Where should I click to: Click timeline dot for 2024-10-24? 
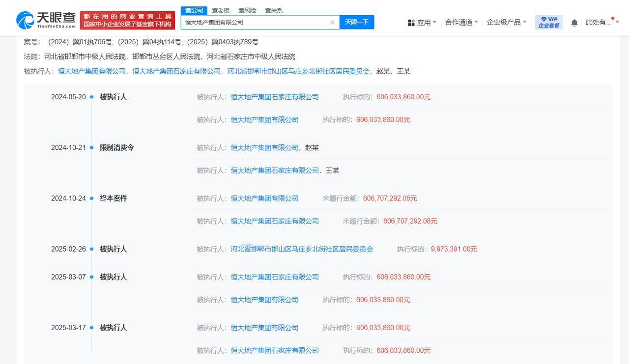tap(91, 198)
